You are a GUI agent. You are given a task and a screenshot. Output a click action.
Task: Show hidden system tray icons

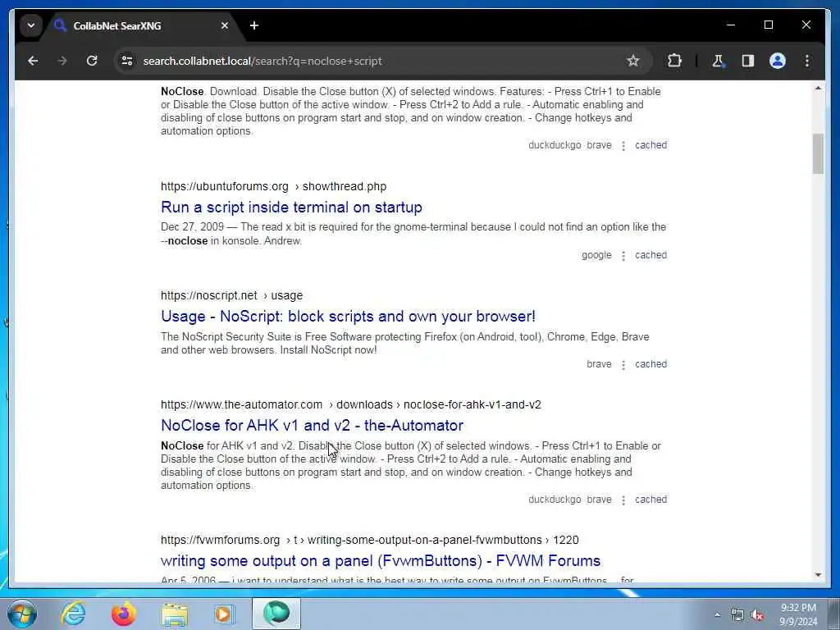click(717, 615)
